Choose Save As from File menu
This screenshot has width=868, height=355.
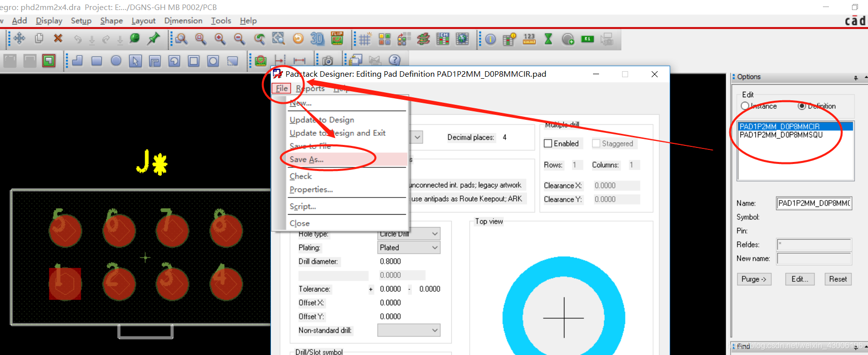(x=307, y=159)
